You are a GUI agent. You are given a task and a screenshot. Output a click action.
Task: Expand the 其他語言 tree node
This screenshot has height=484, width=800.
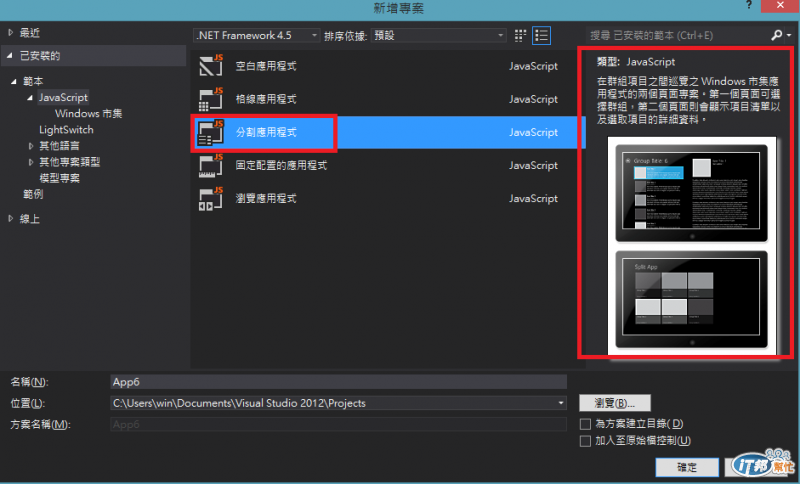click(x=31, y=146)
